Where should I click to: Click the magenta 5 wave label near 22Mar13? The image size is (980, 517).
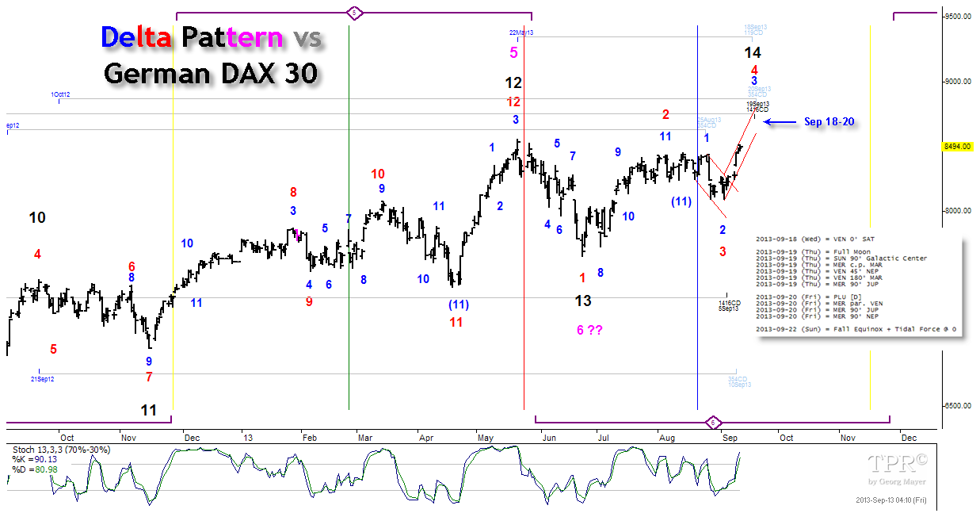click(514, 53)
